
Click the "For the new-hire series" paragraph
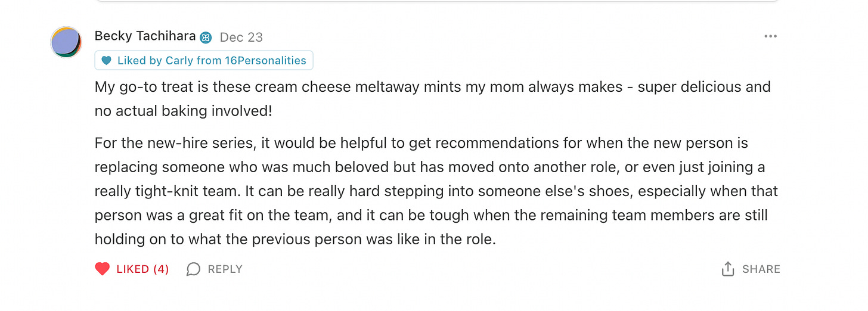coord(421,144)
